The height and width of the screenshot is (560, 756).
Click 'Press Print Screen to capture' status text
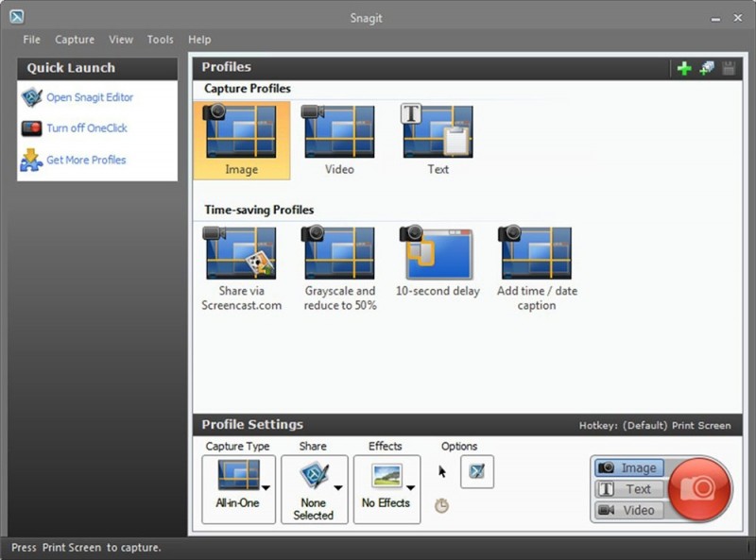point(86,548)
